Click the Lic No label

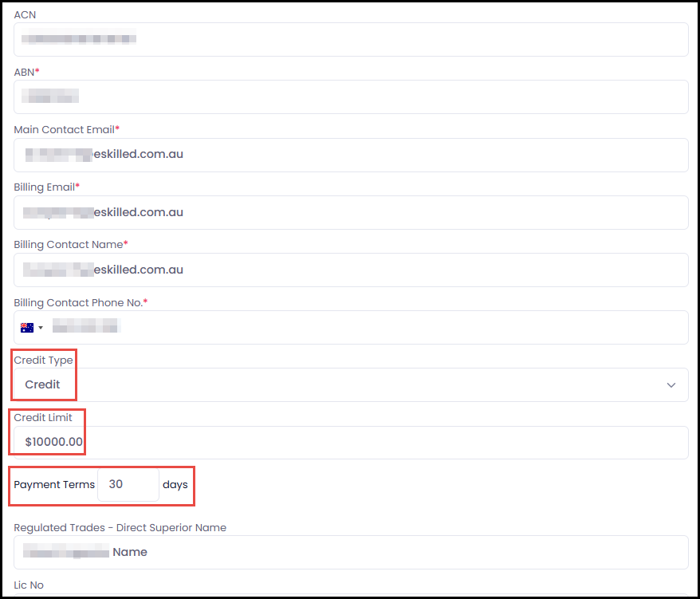coord(29,585)
